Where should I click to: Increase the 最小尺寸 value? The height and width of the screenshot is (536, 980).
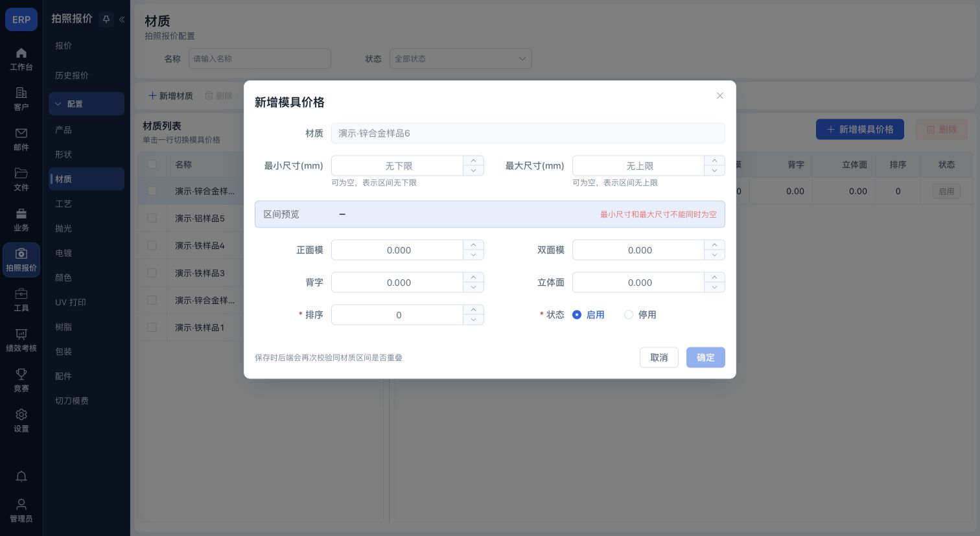(473, 161)
